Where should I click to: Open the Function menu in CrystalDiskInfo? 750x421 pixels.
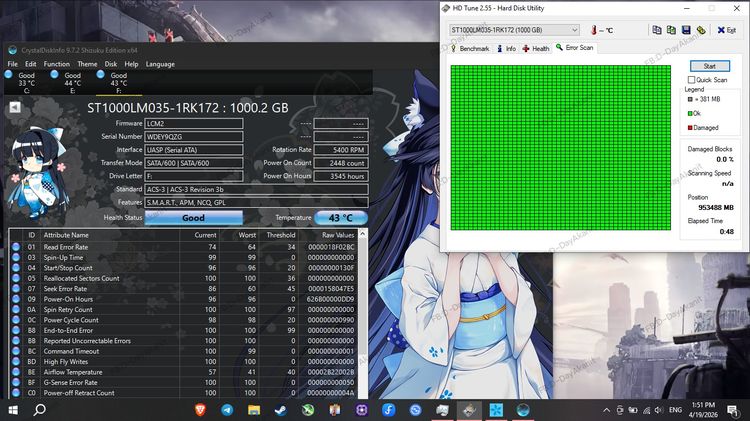(56, 64)
